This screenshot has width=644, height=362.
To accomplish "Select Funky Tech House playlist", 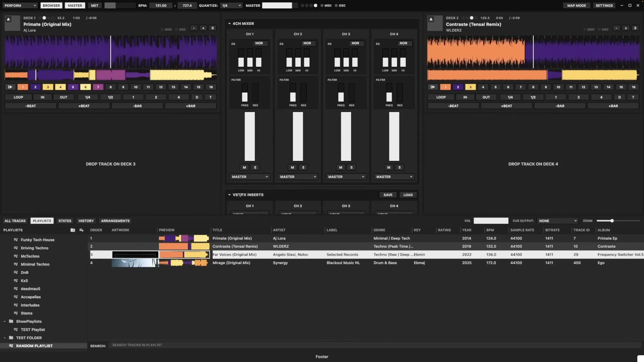I will pos(37,240).
